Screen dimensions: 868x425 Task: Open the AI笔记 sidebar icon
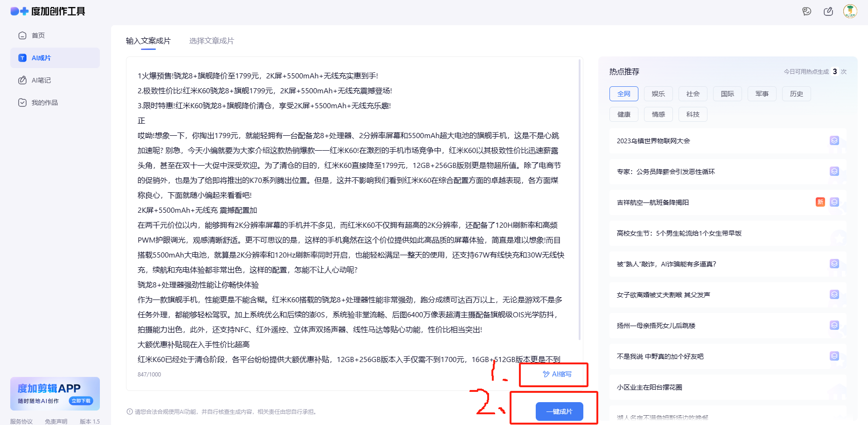(x=22, y=80)
